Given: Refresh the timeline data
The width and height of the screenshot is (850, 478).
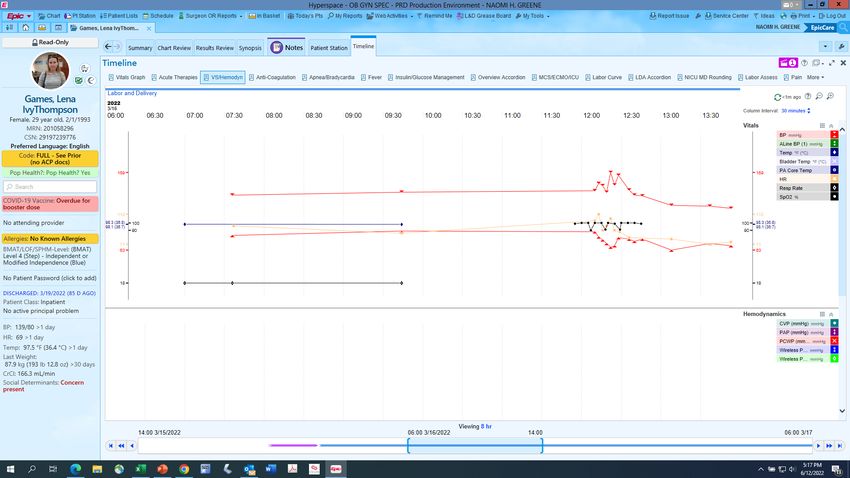Looking at the screenshot, I should tap(777, 97).
